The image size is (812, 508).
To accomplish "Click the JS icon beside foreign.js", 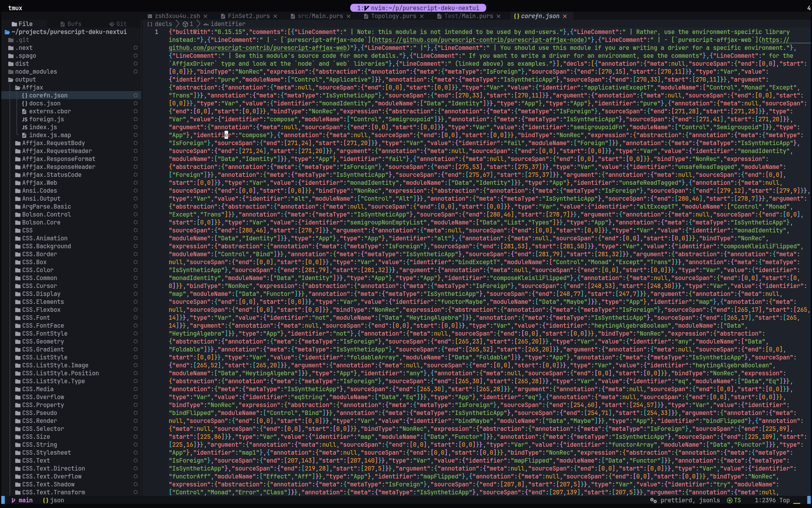I will click(24, 119).
